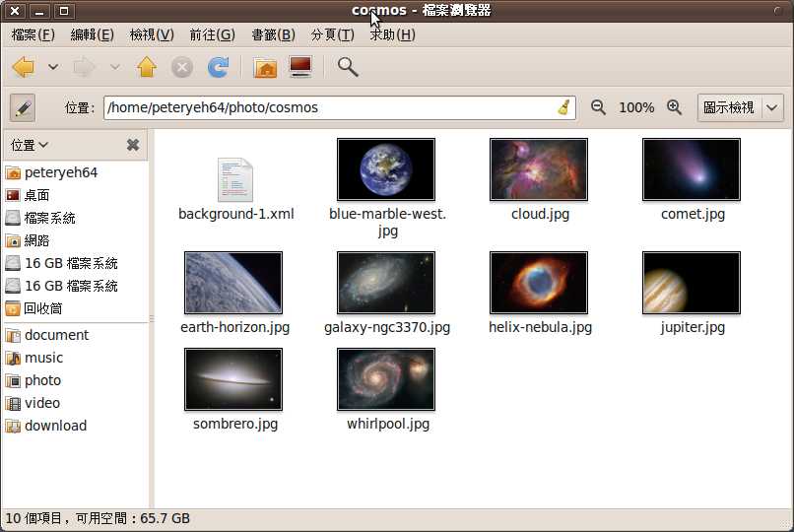This screenshot has width=794, height=532.
Task: Reload the current folder
Action: [219, 67]
